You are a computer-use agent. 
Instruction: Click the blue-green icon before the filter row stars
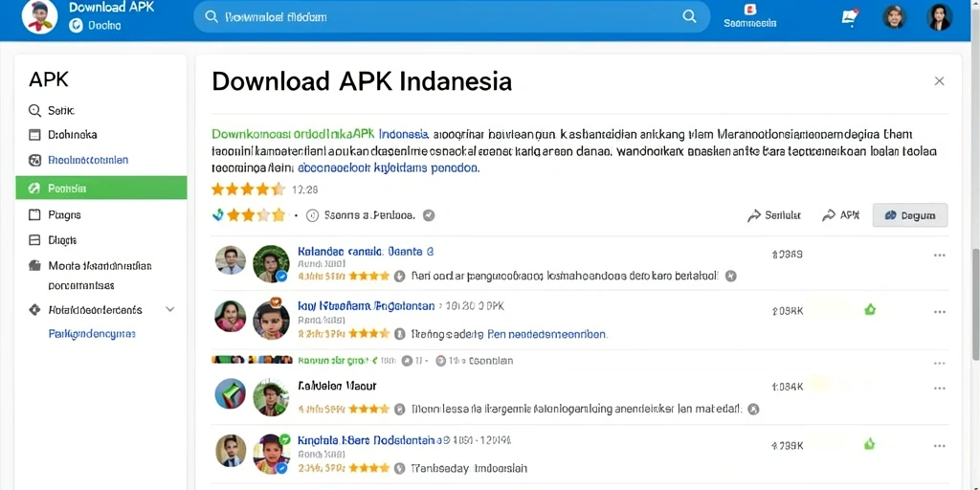tap(218, 215)
